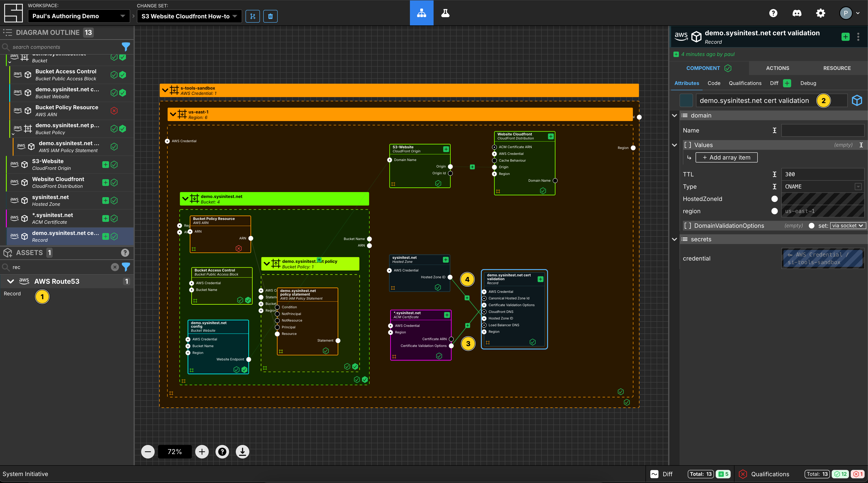The width and height of the screenshot is (868, 483).
Task: Filter assets list with funnel icon
Action: tap(126, 267)
